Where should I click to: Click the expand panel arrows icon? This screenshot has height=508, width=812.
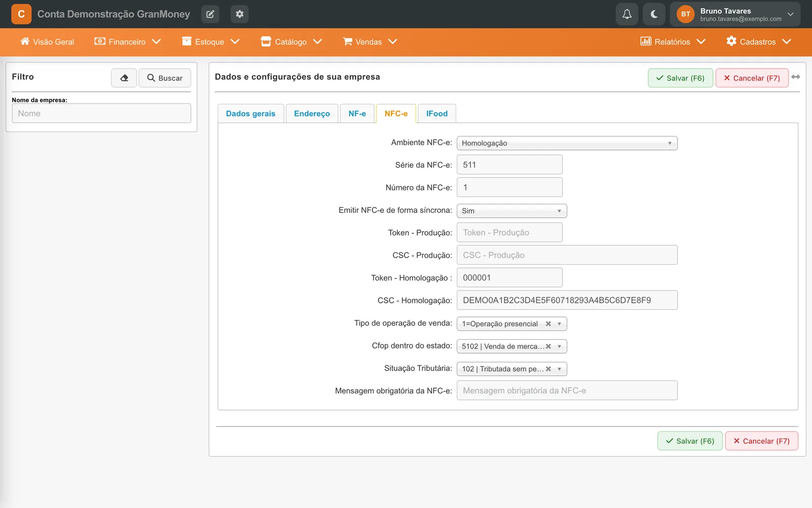[796, 77]
